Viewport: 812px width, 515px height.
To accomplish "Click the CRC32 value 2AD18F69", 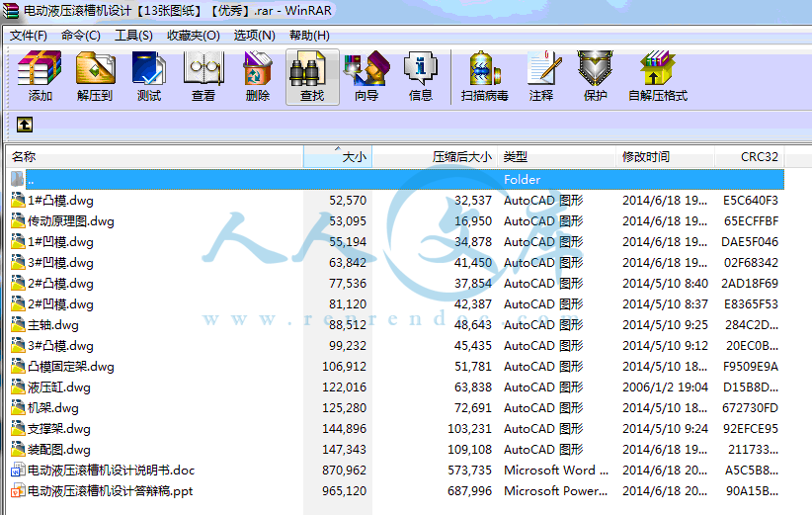I will tap(750, 284).
